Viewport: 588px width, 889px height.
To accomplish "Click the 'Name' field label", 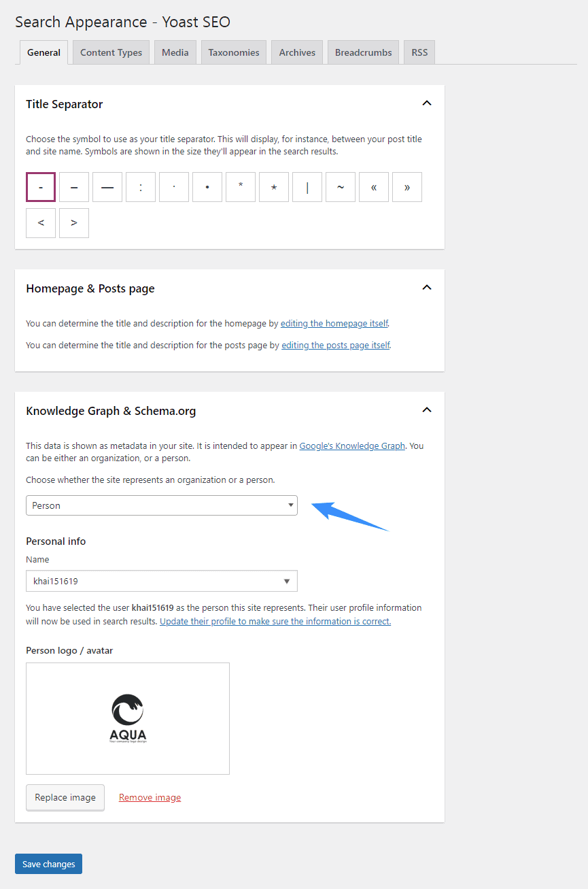I will (37, 559).
